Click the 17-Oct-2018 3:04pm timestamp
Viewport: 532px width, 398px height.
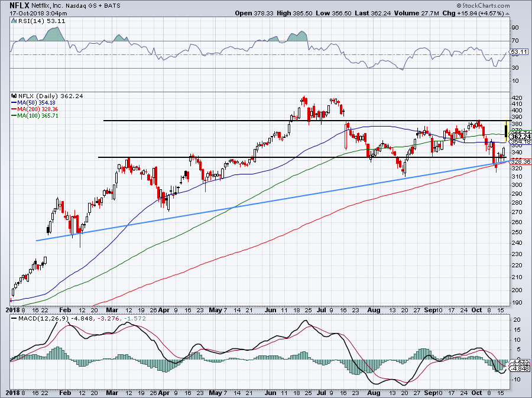(38, 14)
